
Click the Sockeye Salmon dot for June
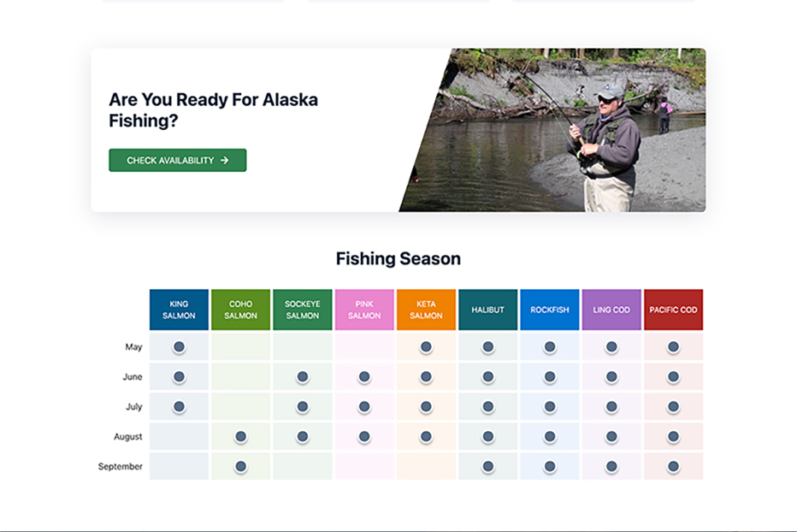coord(303,377)
